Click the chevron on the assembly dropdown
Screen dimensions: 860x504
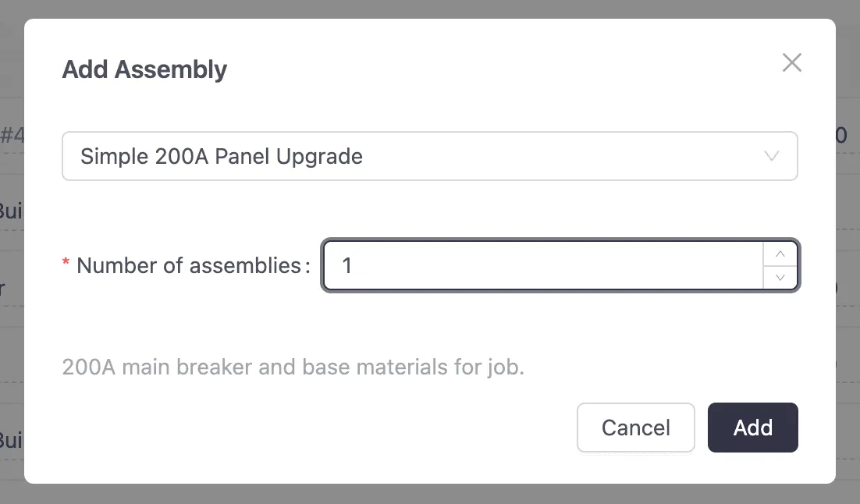(772, 156)
